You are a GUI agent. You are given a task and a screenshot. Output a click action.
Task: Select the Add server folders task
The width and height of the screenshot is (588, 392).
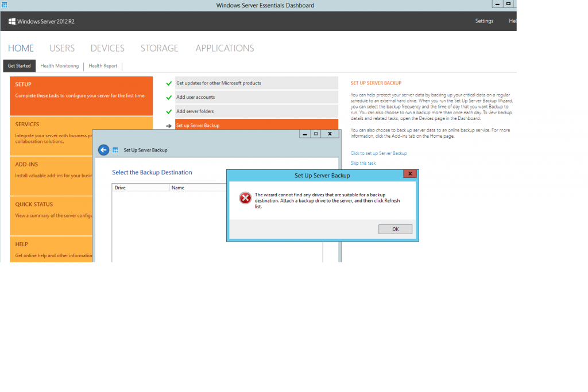[257, 111]
